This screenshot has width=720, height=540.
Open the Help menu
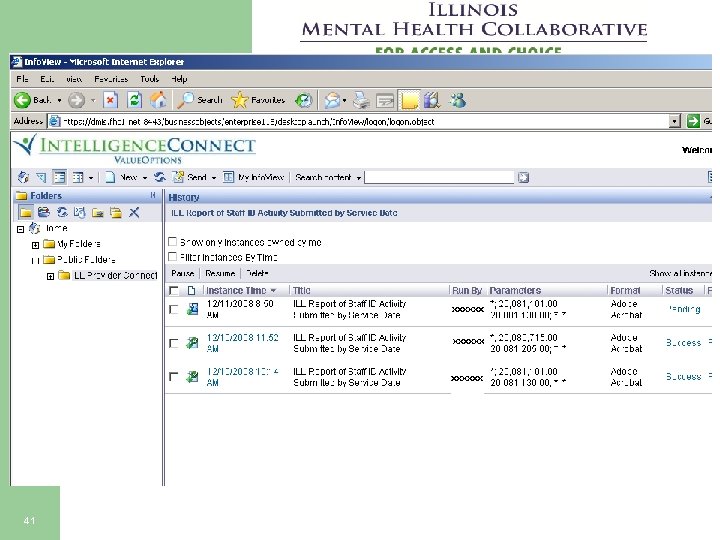[x=180, y=79]
